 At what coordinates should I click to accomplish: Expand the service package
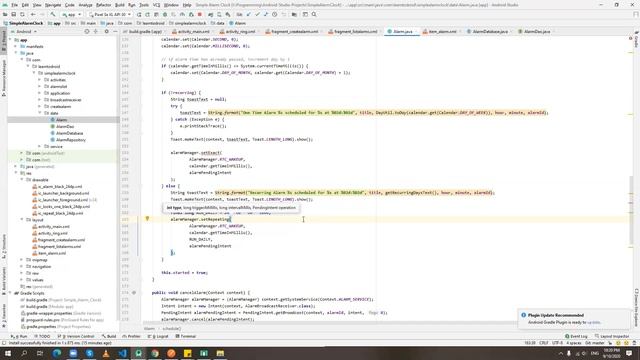pos(40,147)
